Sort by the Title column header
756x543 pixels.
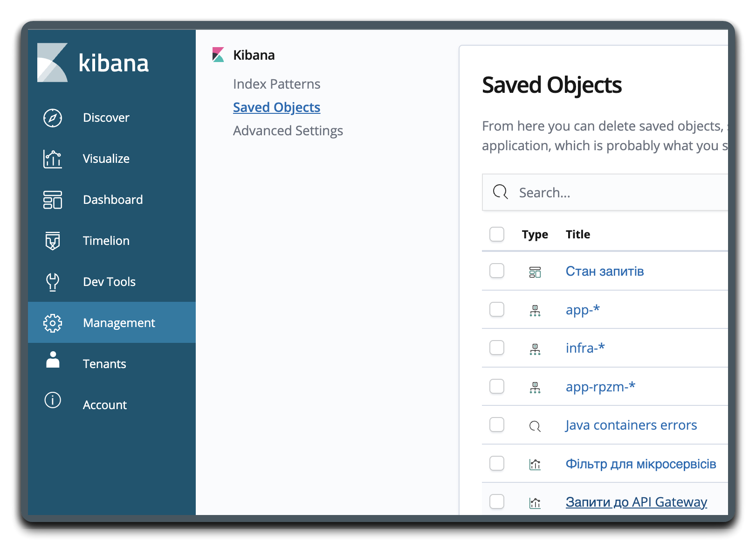pyautogui.click(x=578, y=234)
